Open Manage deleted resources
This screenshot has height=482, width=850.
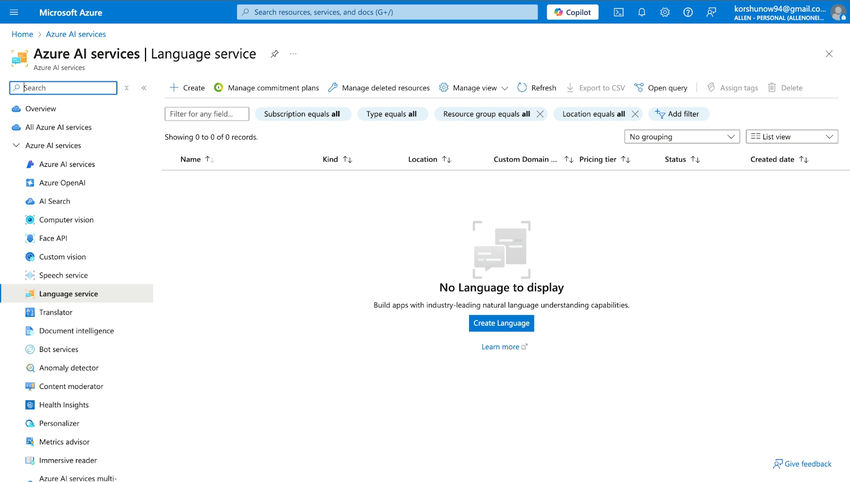pyautogui.click(x=379, y=88)
